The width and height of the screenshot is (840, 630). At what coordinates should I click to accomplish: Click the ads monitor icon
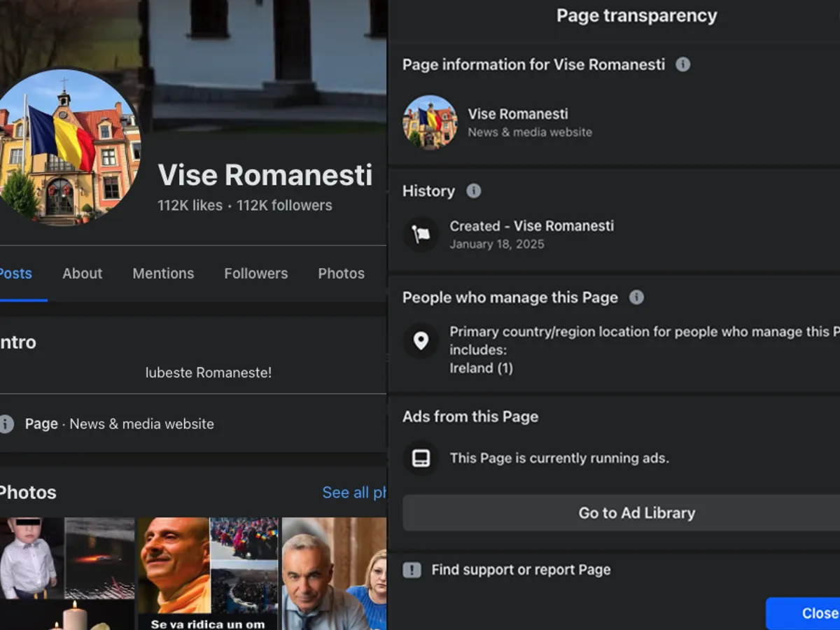point(421,458)
